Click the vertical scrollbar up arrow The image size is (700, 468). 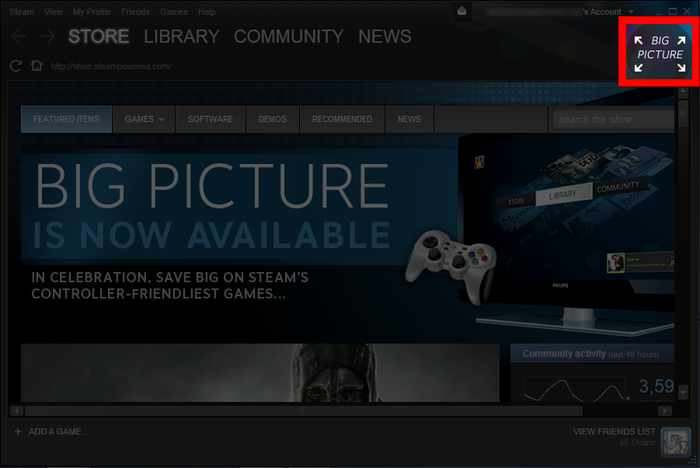[x=683, y=92]
